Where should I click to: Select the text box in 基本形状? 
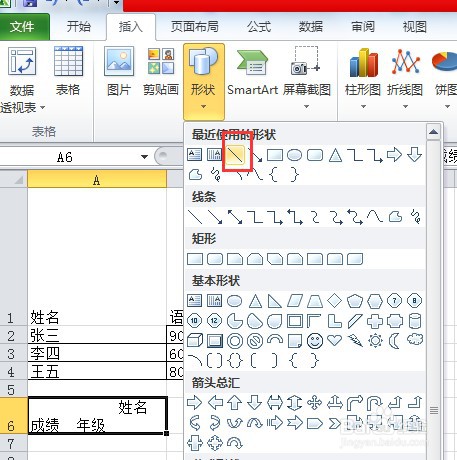195,301
